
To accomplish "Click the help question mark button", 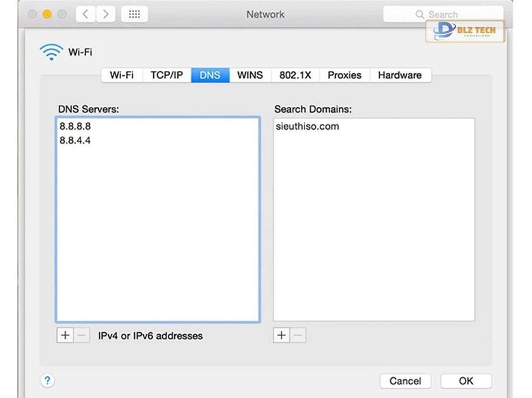I will pos(47,380).
